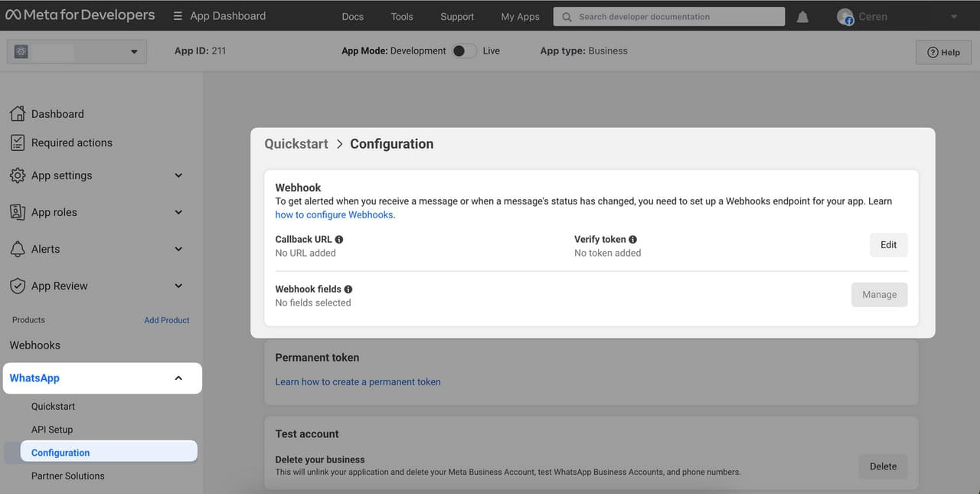Image resolution: width=980 pixels, height=494 pixels.
Task: Open My Apps
Action: [x=520, y=17]
